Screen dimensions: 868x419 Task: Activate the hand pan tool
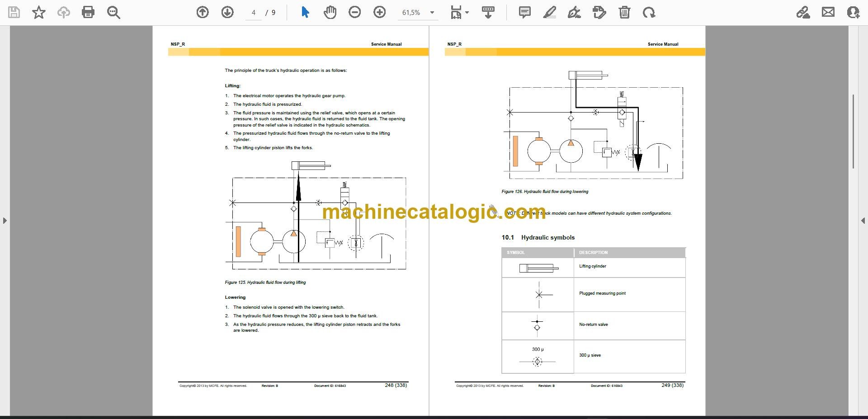point(330,12)
